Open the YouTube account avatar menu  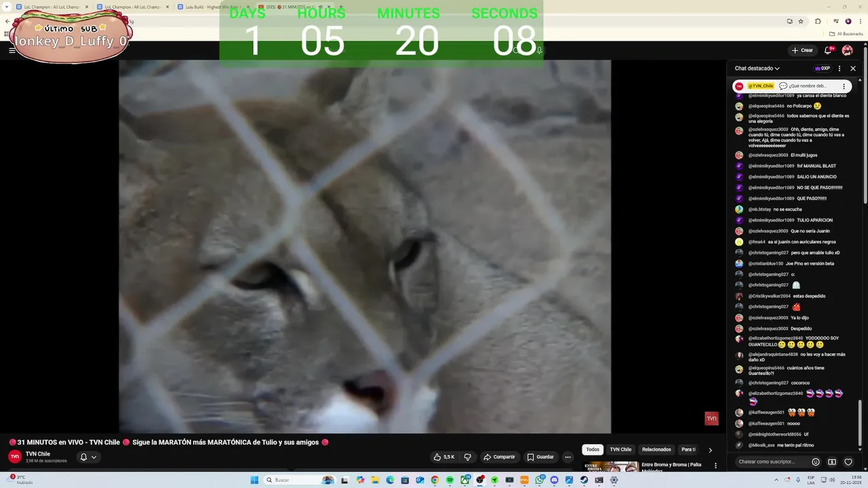tap(847, 50)
